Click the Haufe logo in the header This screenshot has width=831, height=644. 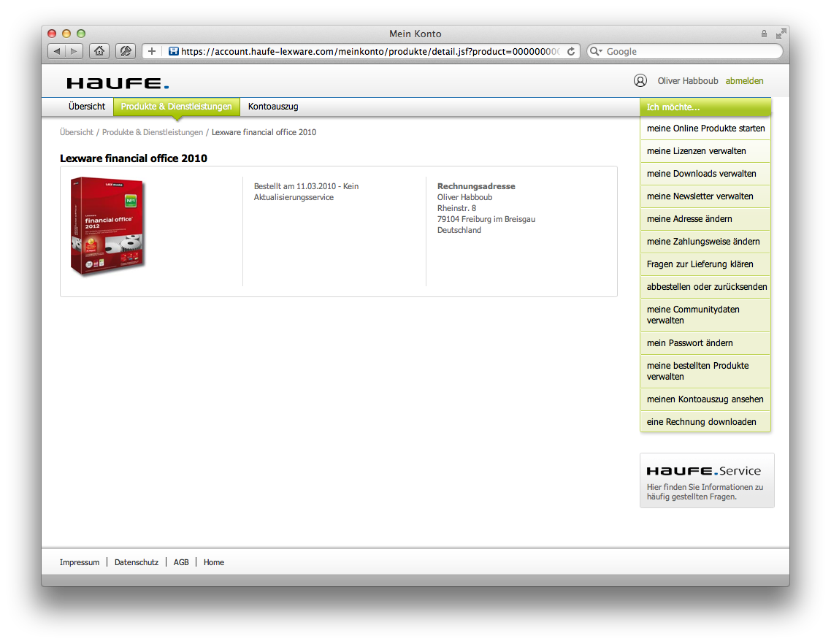(x=118, y=83)
